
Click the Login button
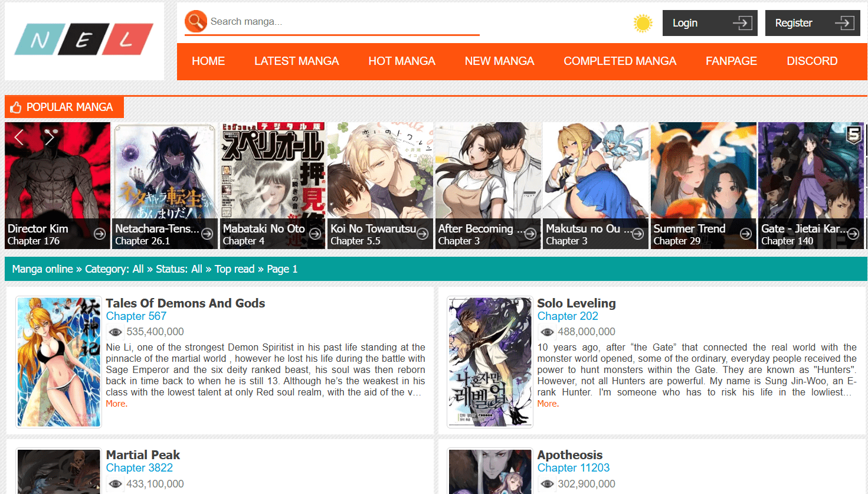coord(710,23)
